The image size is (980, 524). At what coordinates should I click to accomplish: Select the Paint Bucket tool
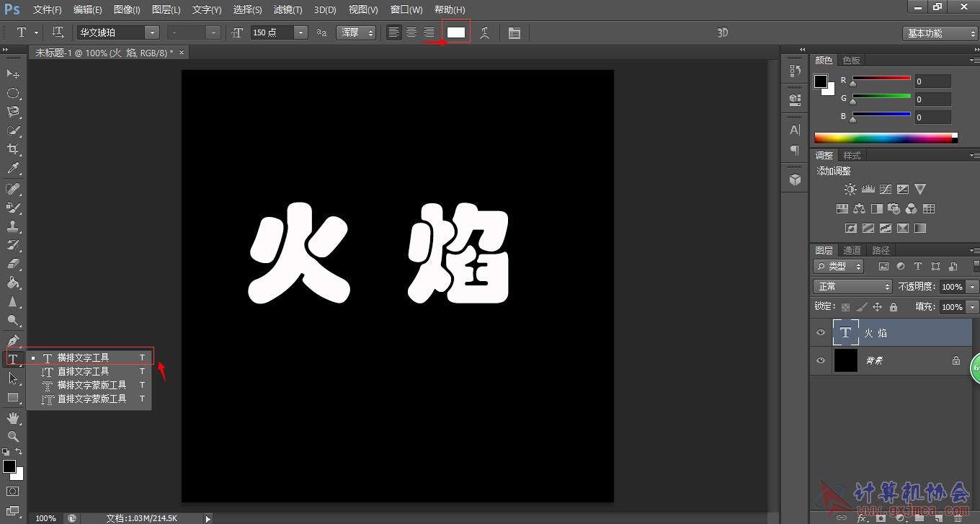(x=13, y=283)
